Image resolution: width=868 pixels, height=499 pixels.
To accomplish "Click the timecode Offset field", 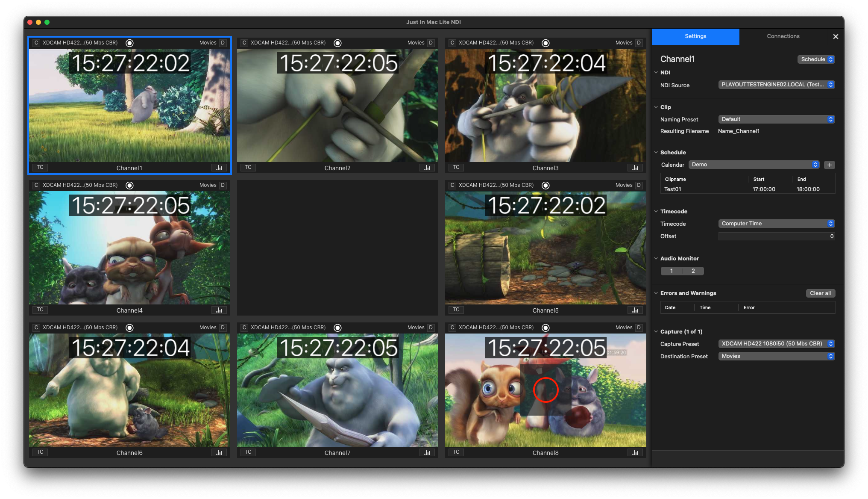I will pyautogui.click(x=776, y=236).
